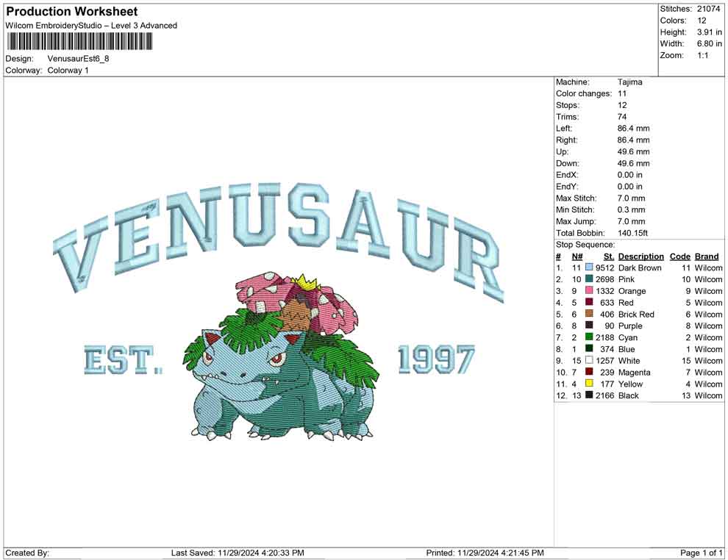Click the red swatch beside Magenta
This screenshot has width=728, height=560.
click(589, 372)
